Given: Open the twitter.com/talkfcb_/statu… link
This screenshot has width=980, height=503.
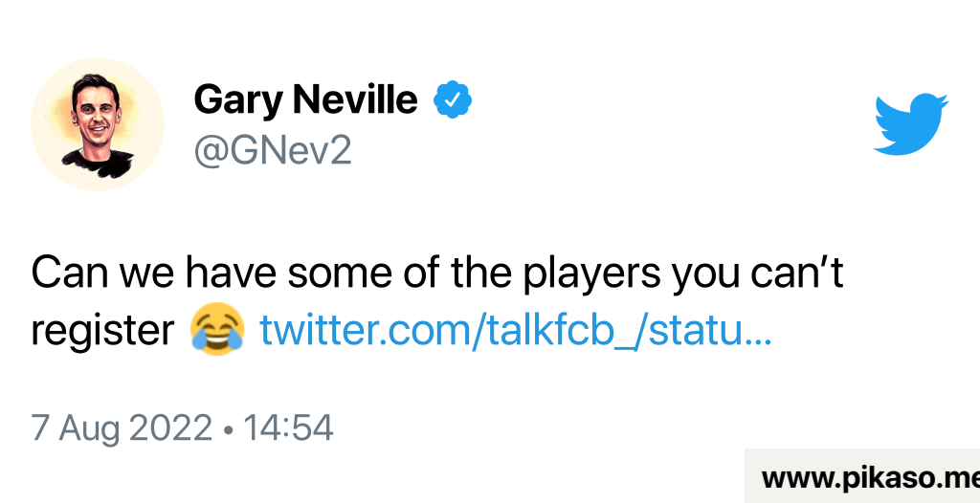Looking at the screenshot, I should coord(516,330).
